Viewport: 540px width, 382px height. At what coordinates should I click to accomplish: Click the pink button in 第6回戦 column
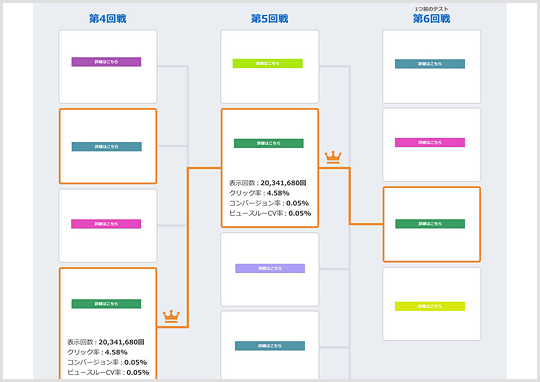coord(430,143)
